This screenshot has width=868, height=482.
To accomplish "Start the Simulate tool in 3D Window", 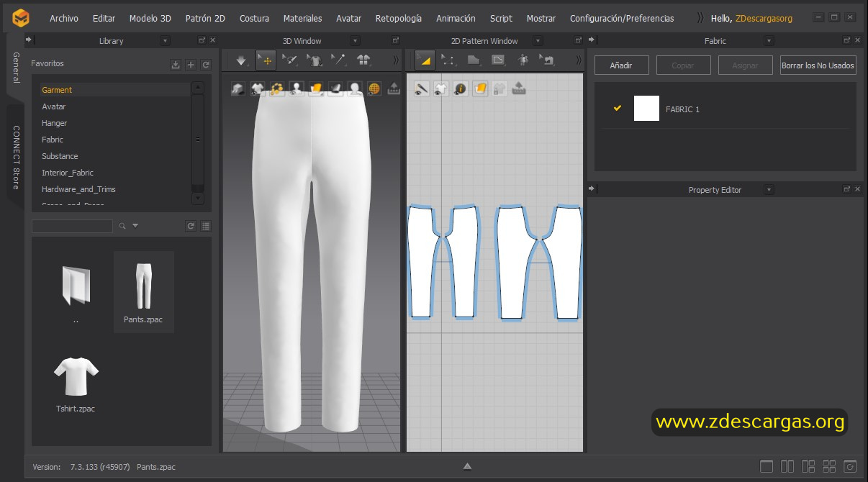I will click(x=243, y=60).
